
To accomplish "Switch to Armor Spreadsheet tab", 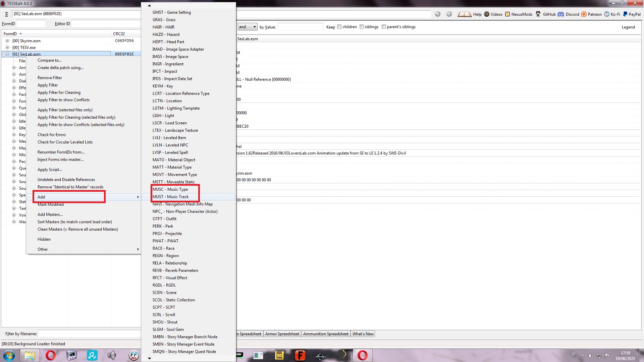I will point(282,334).
